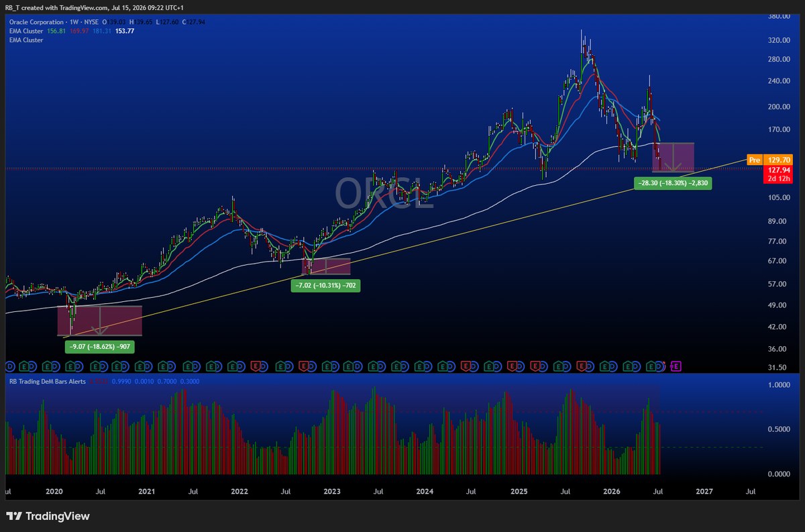Click the DeM parameter value 0.9990
805x532 pixels.
tap(121, 381)
